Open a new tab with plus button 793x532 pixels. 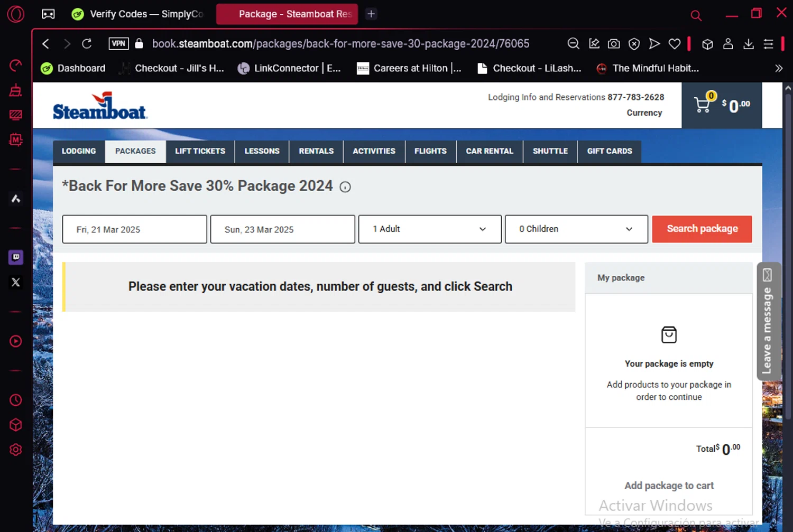click(x=371, y=14)
